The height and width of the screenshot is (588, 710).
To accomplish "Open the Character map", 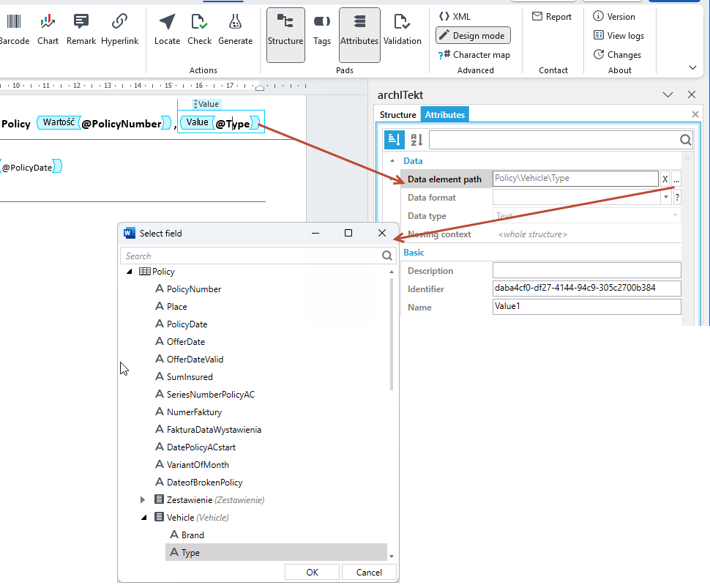I will (474, 55).
